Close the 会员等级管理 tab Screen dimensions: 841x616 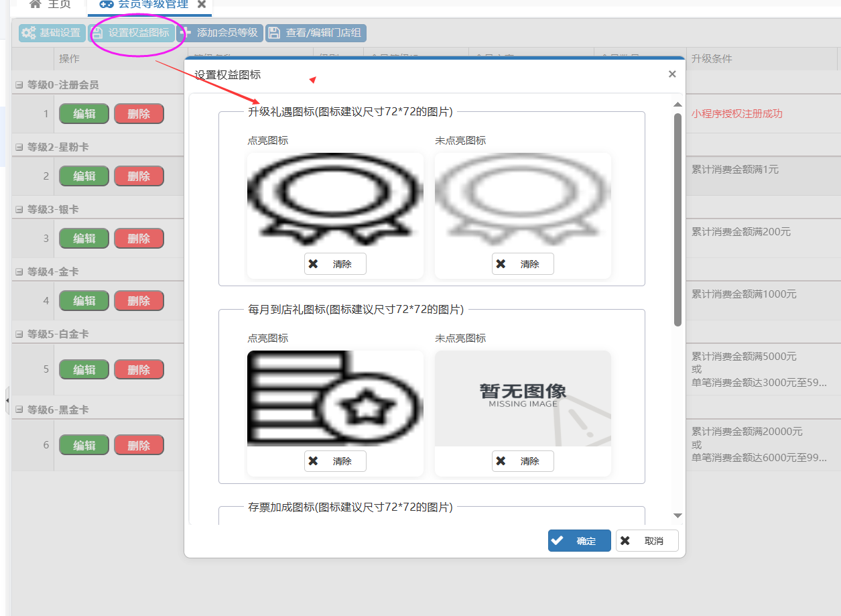click(x=201, y=5)
